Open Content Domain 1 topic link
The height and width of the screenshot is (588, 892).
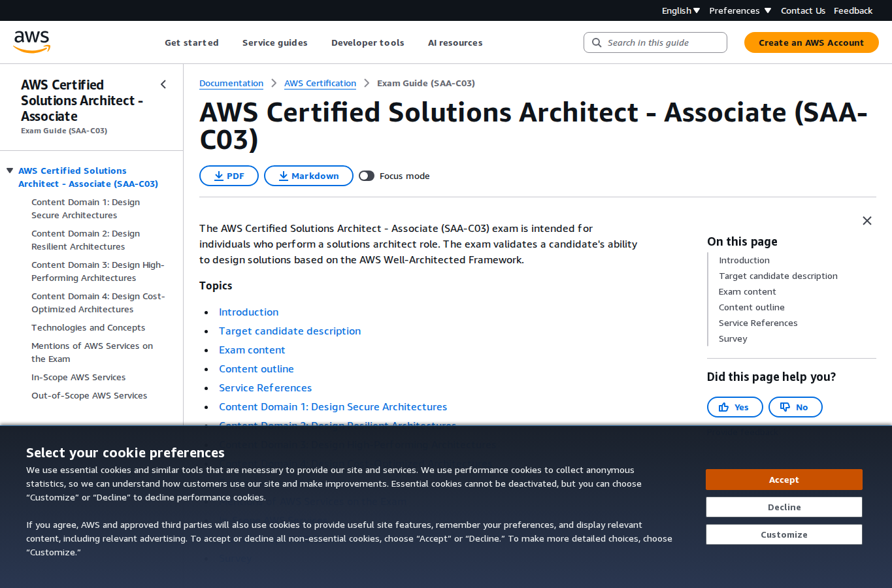click(x=333, y=407)
